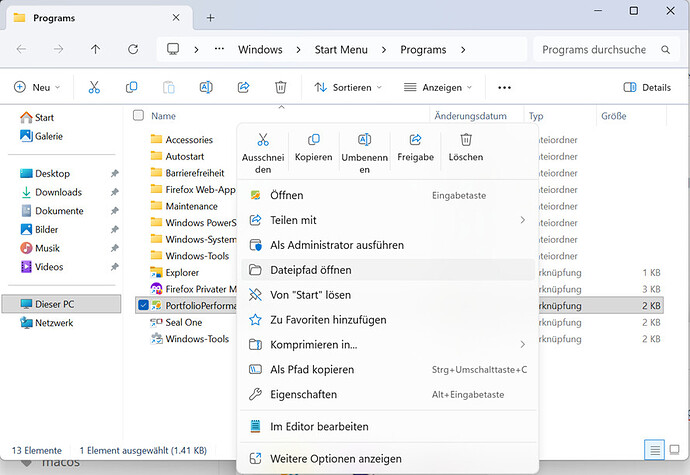The height and width of the screenshot is (475, 690).
Task: Open the Anzeigen dropdown
Action: click(438, 87)
